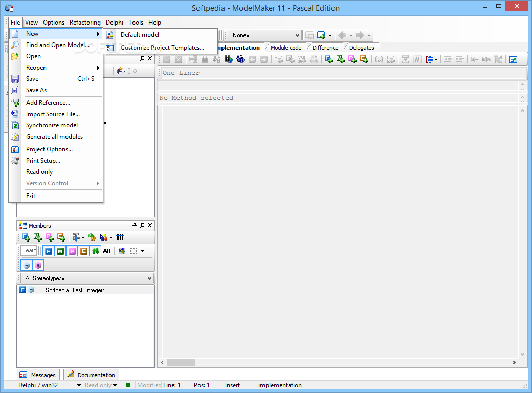Image resolution: width=532 pixels, height=393 pixels.
Task: Expand the Reopen submenu
Action: [x=56, y=68]
